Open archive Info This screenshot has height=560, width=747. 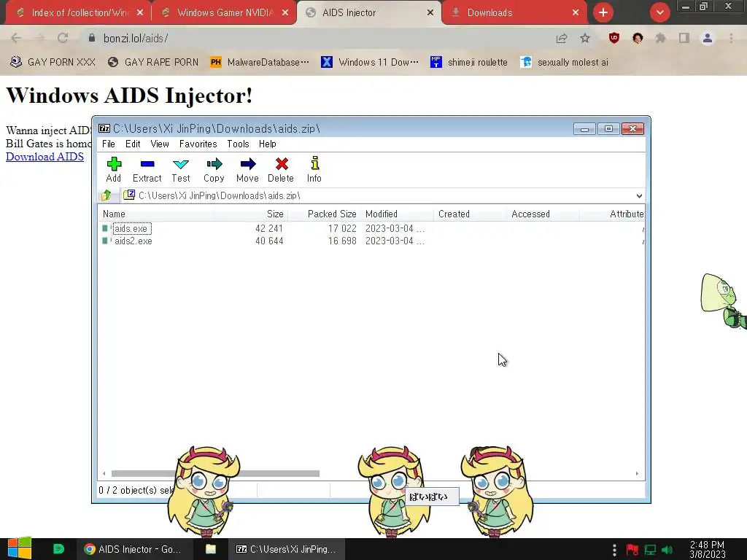(314, 169)
